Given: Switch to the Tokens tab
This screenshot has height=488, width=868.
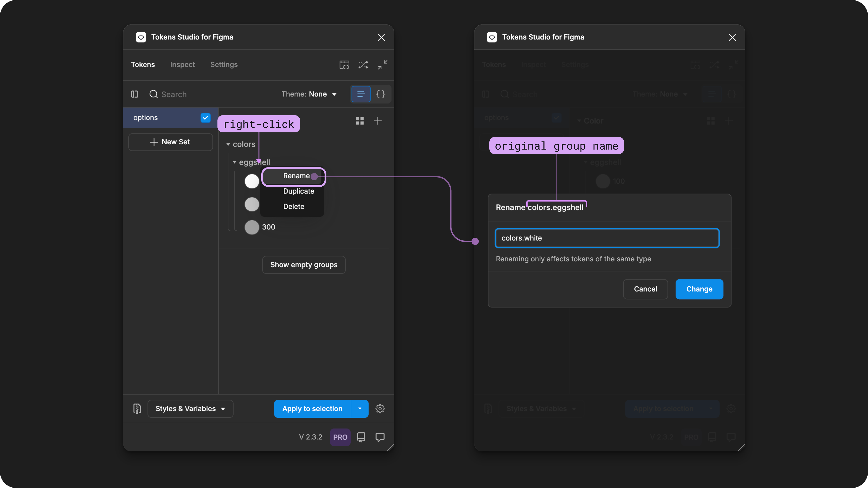Looking at the screenshot, I should (x=143, y=65).
